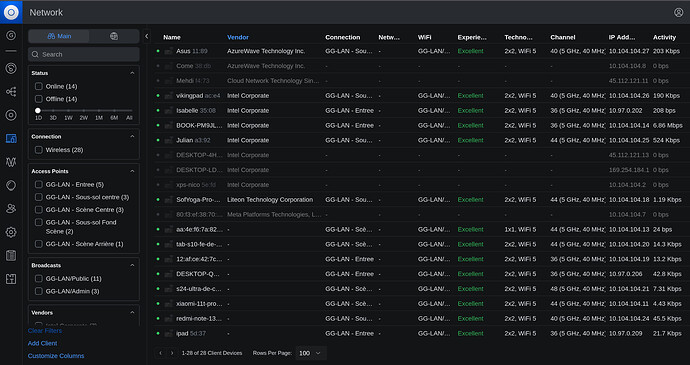Sort by the Activity column header
This screenshot has height=365, width=690.
tap(664, 37)
